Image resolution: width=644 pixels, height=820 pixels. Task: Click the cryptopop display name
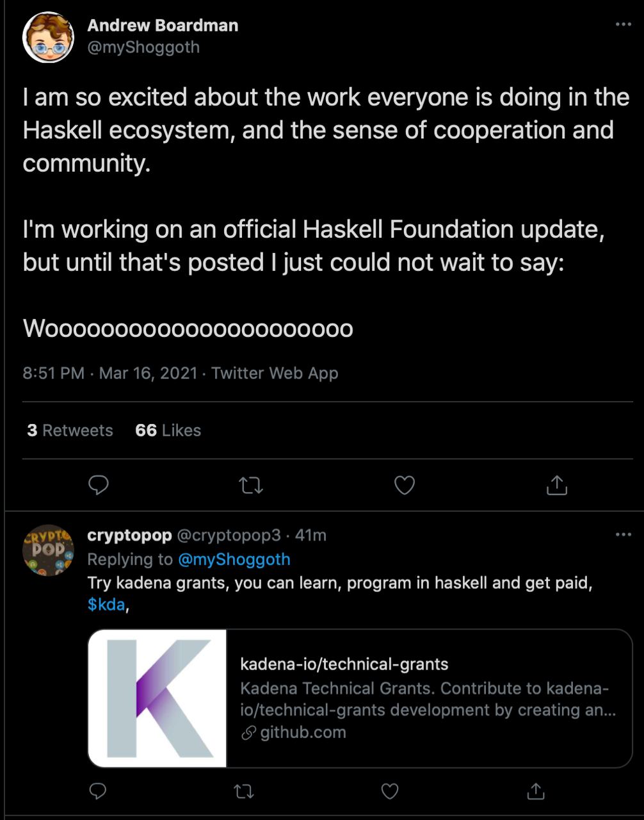point(129,535)
